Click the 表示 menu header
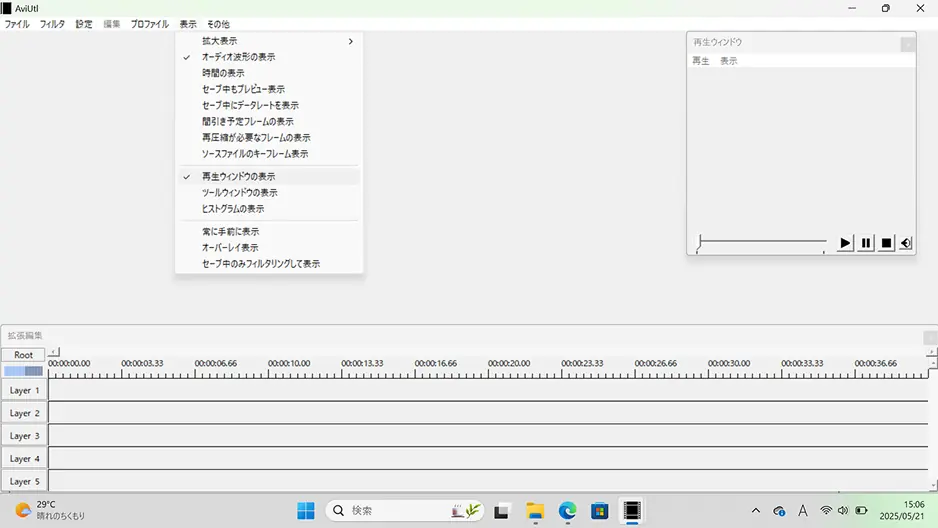This screenshot has height=528, width=938. (x=188, y=24)
